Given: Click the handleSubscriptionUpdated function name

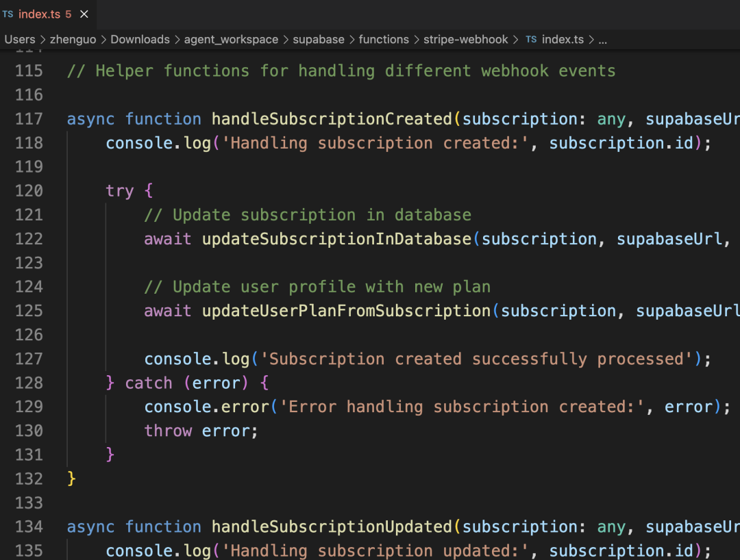Looking at the screenshot, I should (x=332, y=526).
